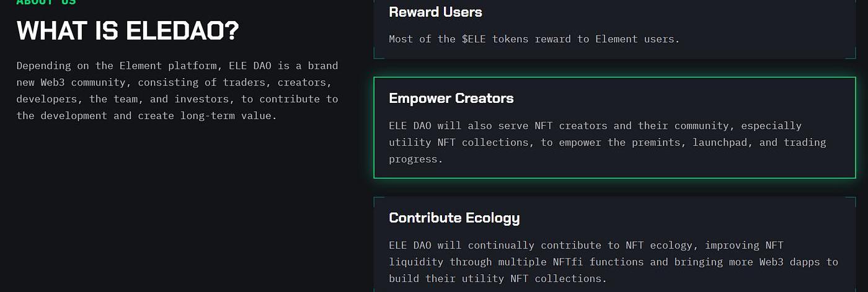Click the WHAT IS ELEDAO? heading

pyautogui.click(x=127, y=30)
